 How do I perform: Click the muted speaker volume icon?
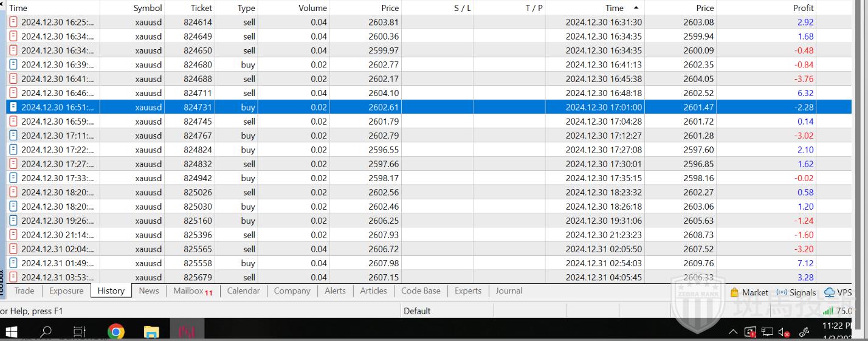(784, 332)
